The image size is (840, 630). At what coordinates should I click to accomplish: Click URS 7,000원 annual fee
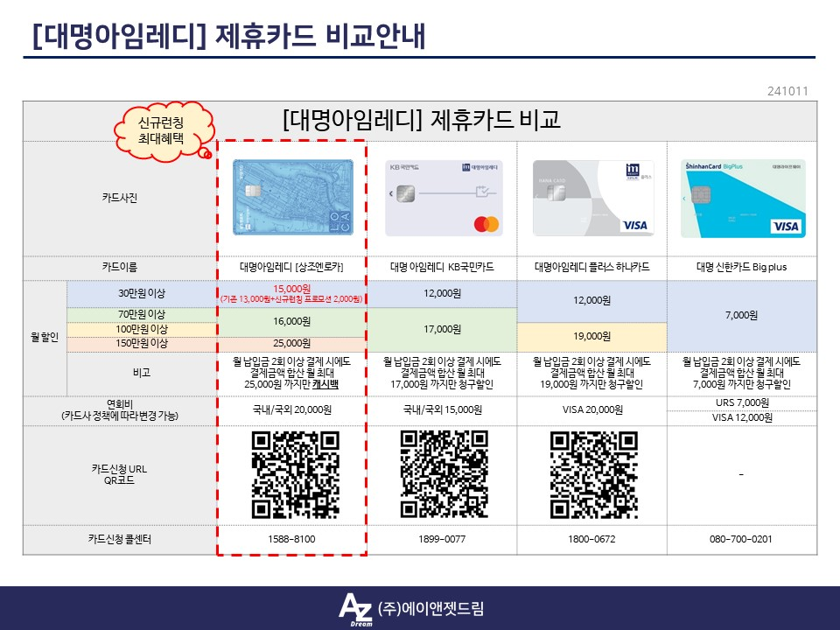pyautogui.click(x=742, y=402)
